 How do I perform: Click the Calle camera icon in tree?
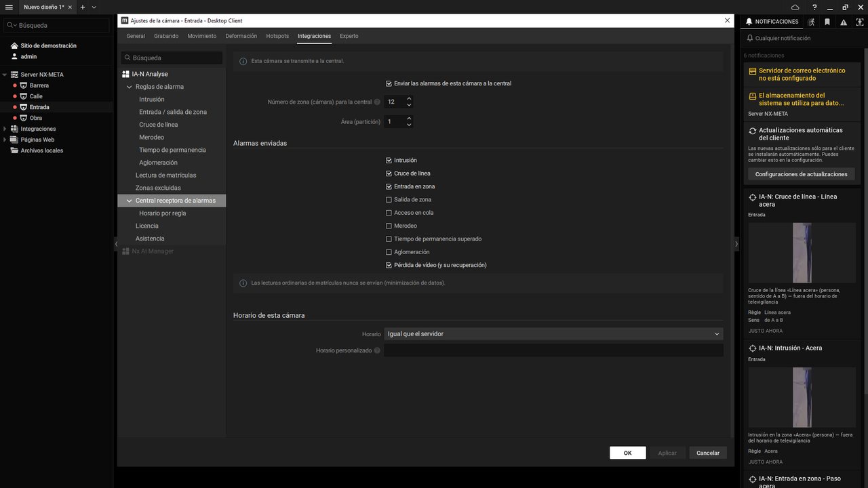pos(23,96)
